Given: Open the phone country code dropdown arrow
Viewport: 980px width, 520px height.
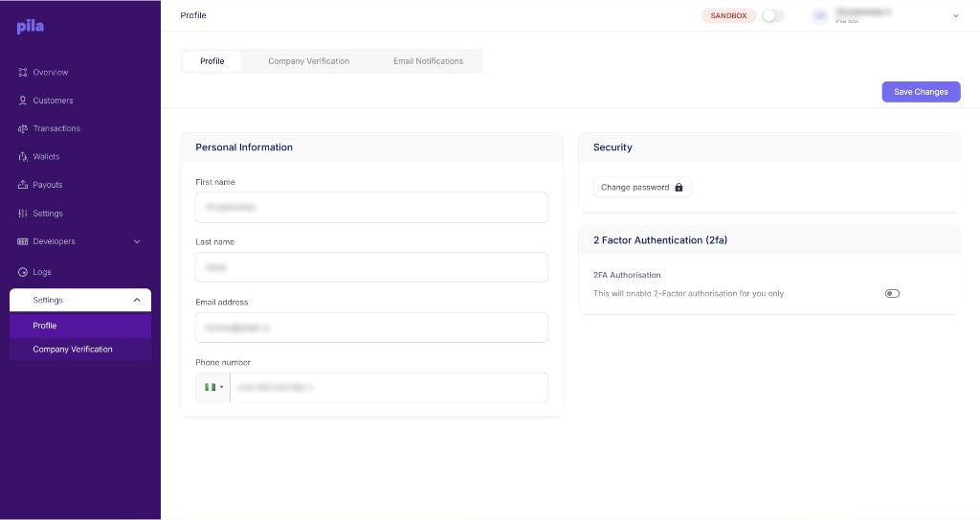Looking at the screenshot, I should 221,387.
